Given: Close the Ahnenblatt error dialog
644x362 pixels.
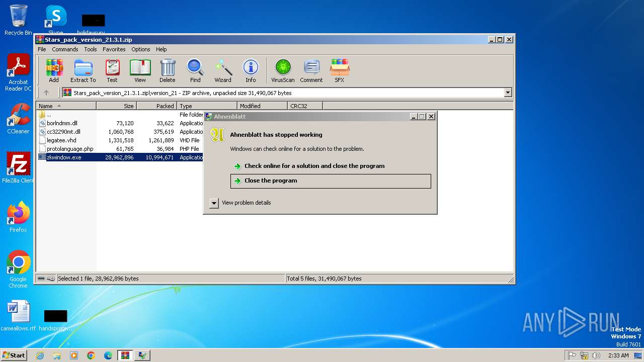Looking at the screenshot, I should click(x=431, y=116).
